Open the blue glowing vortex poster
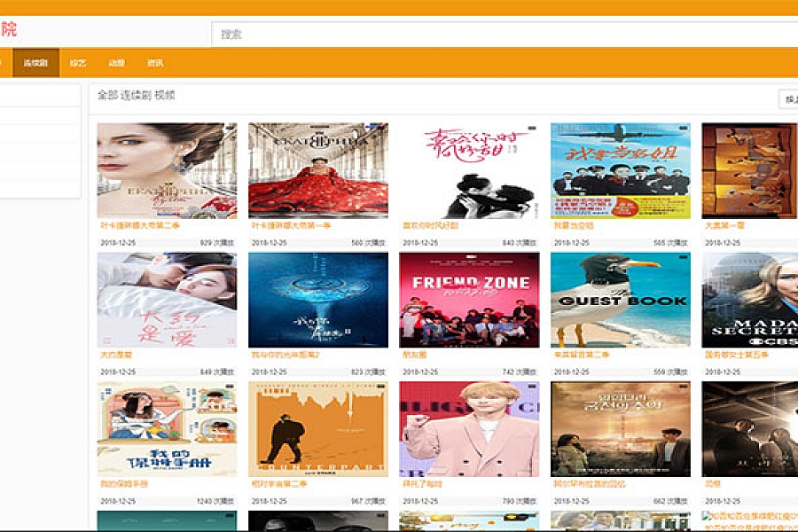The image size is (798, 532). point(318,300)
